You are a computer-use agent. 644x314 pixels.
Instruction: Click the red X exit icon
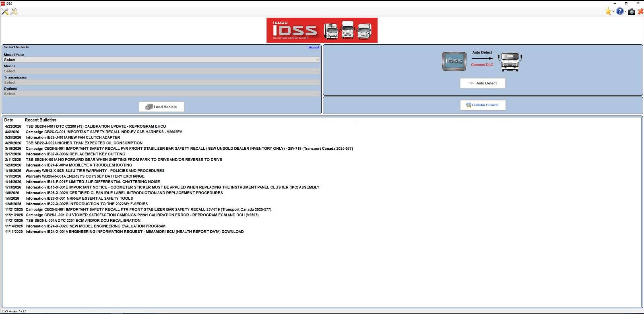[640, 12]
